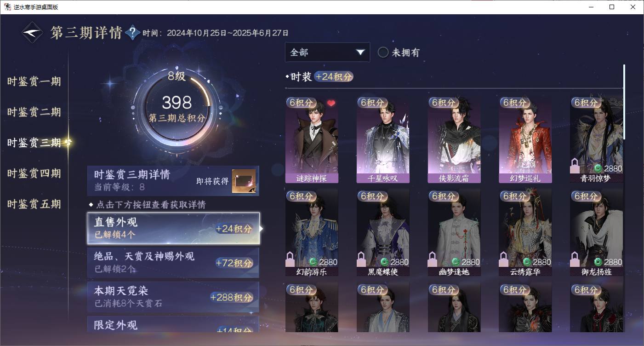Open the 时鉴赏三期详情 panel
The height and width of the screenshot is (346, 644).
click(x=173, y=181)
